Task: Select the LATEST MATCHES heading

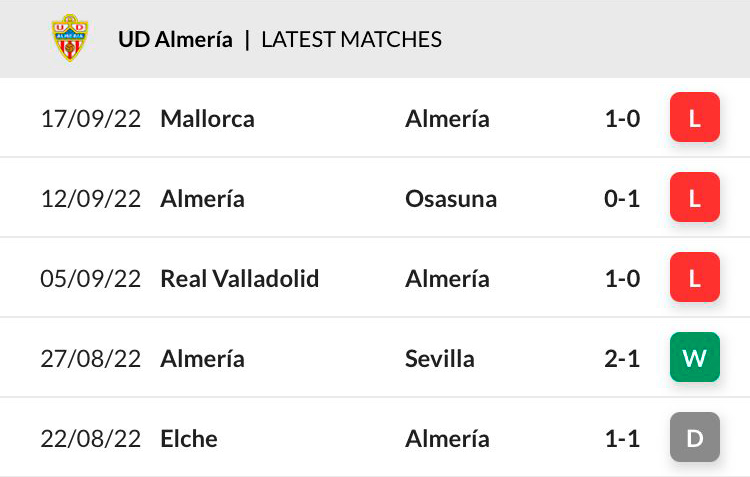Action: coord(352,39)
